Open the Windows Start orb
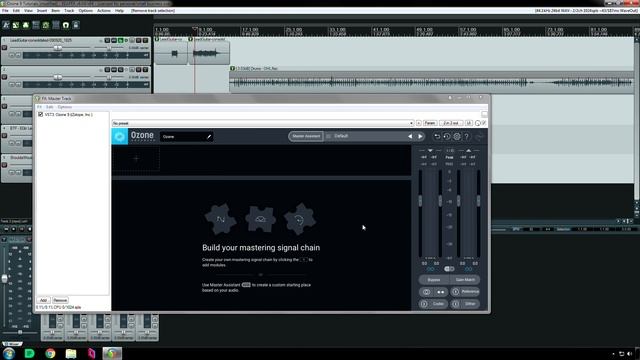Screen dimensions: 640x360 click(9, 353)
